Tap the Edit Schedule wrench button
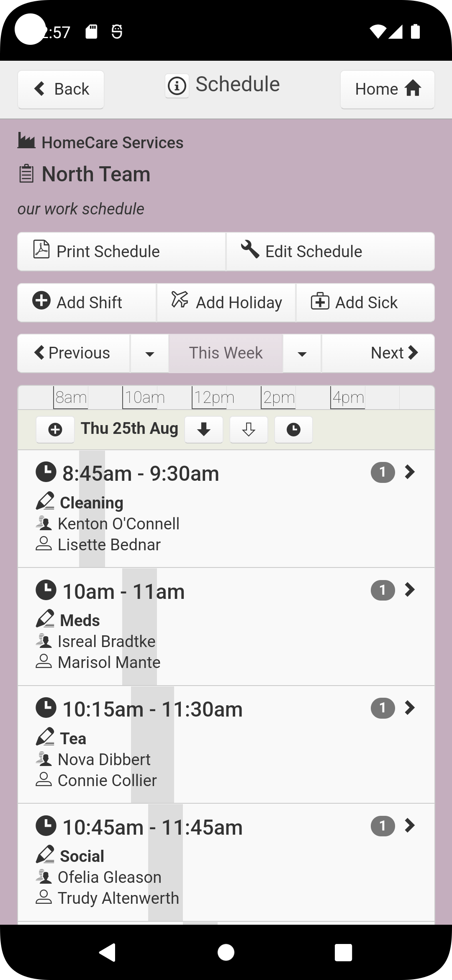452x980 pixels. [330, 252]
